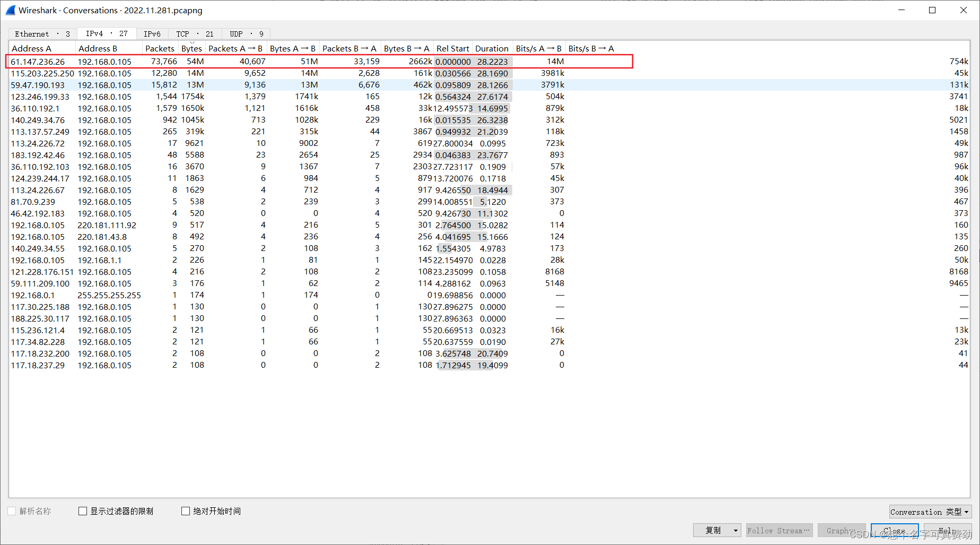980x545 pixels.
Task: Sort by the Rel Start column header
Action: tap(453, 48)
